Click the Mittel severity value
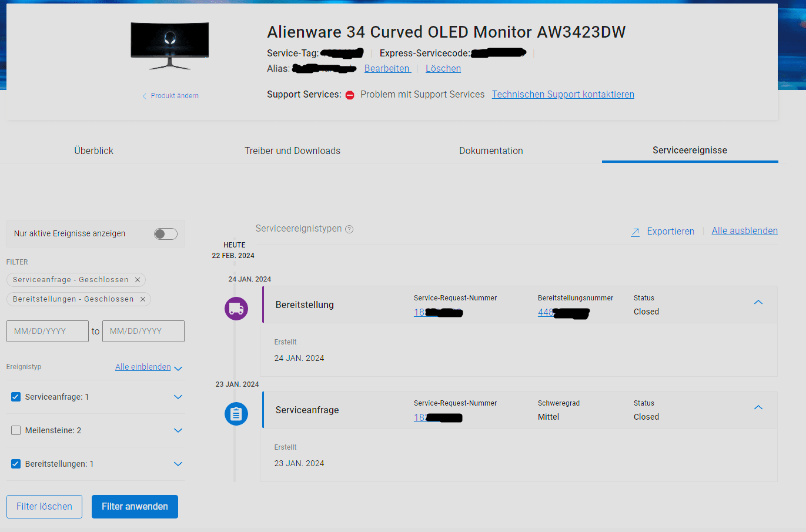806x532 pixels. [x=549, y=417]
